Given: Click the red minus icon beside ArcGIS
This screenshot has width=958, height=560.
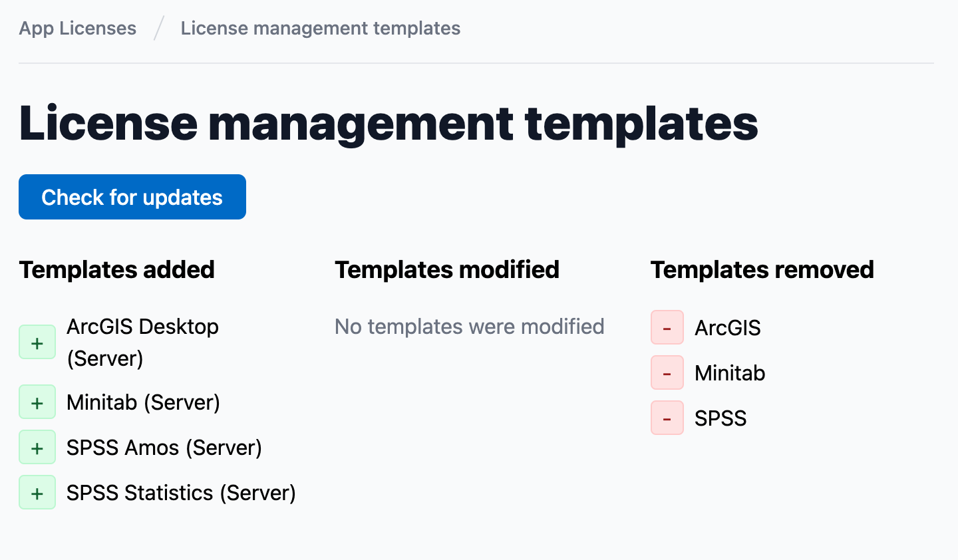Looking at the screenshot, I should (x=667, y=328).
